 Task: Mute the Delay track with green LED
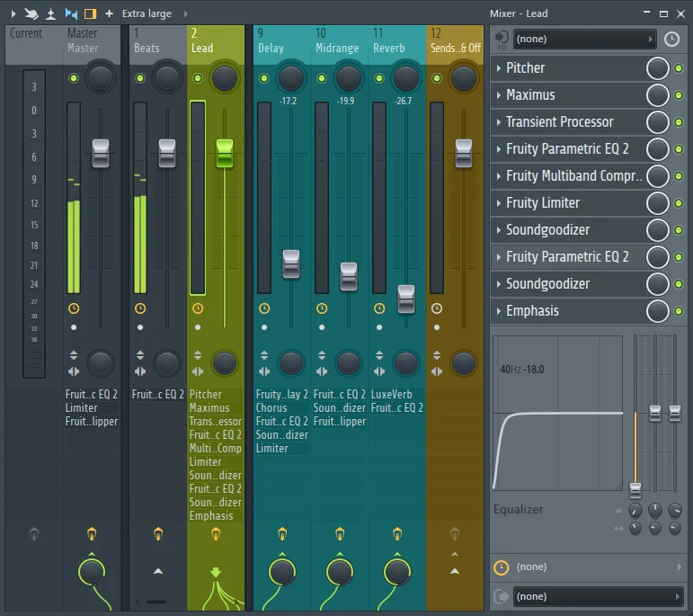coord(264,78)
